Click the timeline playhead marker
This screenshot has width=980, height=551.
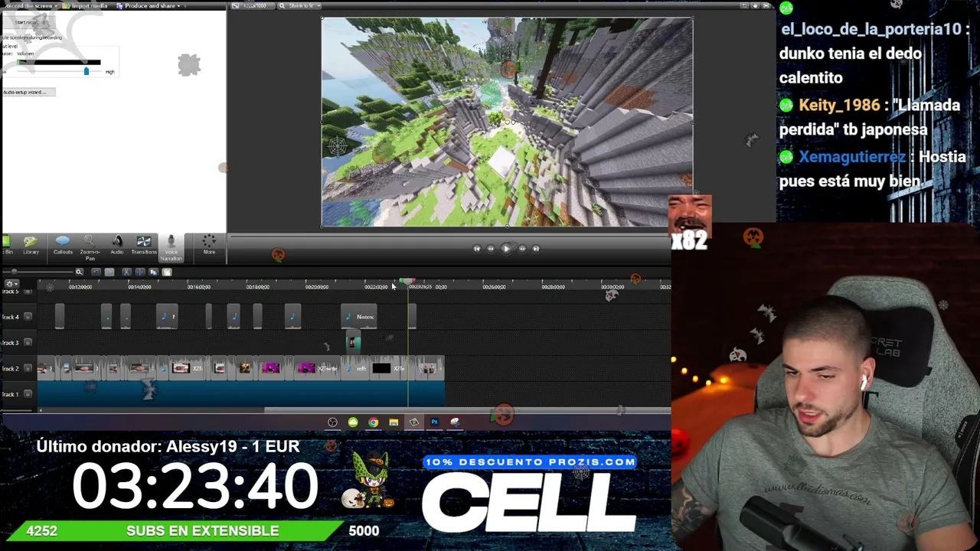pyautogui.click(x=407, y=282)
